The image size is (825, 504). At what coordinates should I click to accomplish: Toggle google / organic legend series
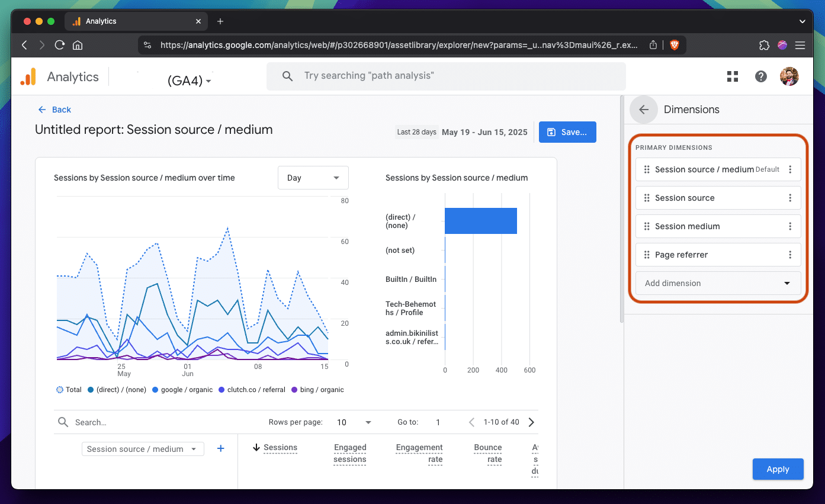(182, 390)
